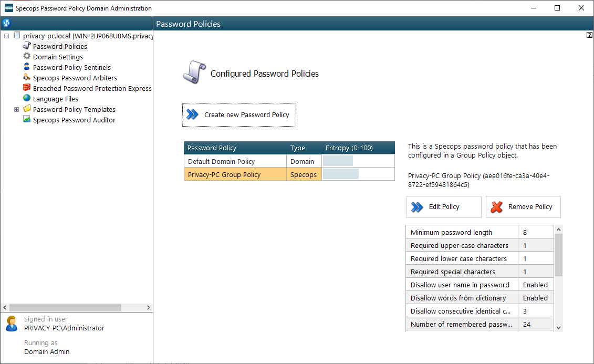Click the Domain type cell

tap(304, 161)
